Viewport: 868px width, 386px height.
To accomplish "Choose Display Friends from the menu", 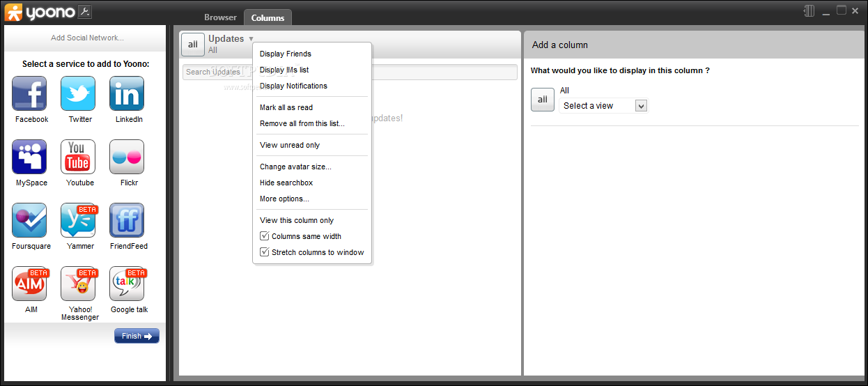I will (x=286, y=54).
